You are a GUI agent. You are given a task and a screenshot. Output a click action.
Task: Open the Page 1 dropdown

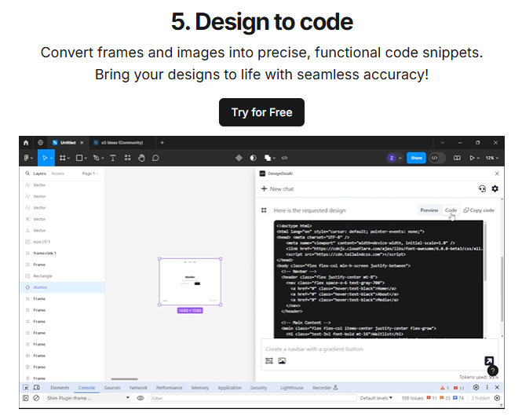pyautogui.click(x=90, y=173)
